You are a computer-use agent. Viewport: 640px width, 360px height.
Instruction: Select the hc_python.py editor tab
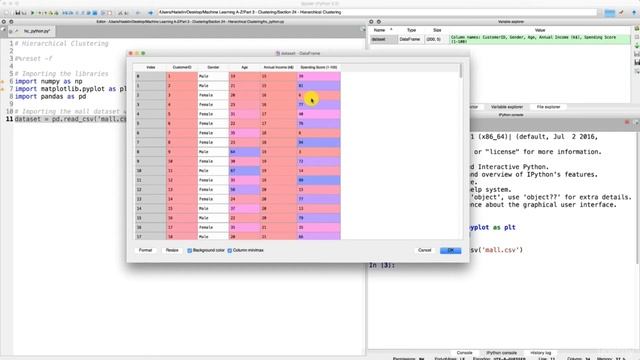[x=35, y=31]
